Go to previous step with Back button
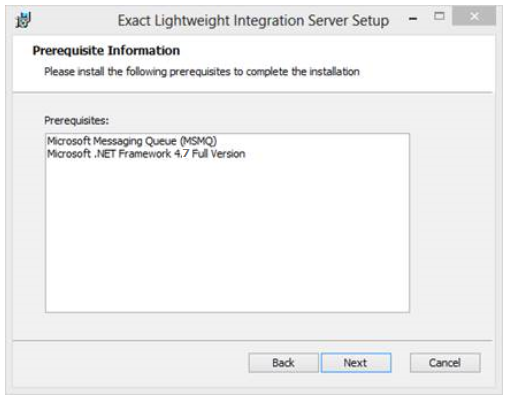This screenshot has height=399, width=508. pyautogui.click(x=283, y=363)
